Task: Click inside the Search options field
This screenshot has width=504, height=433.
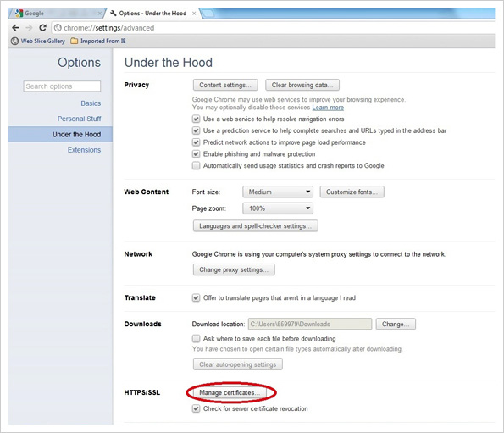Action: tap(62, 86)
